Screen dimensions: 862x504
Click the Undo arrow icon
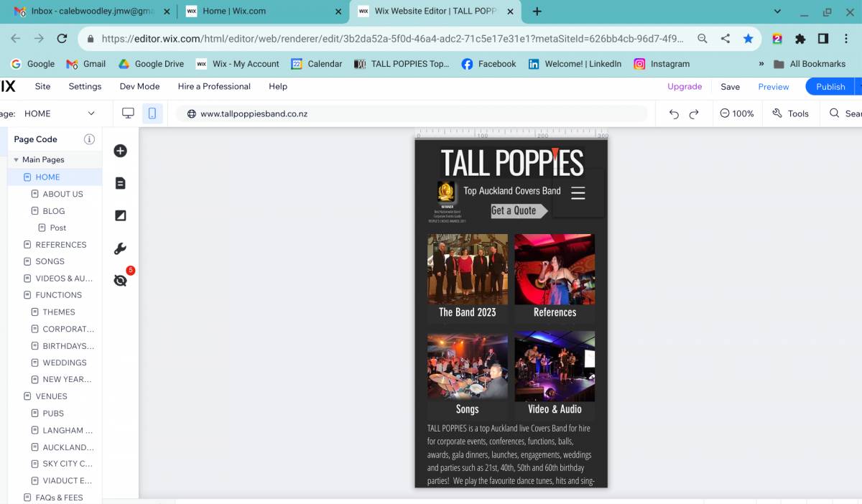click(674, 113)
